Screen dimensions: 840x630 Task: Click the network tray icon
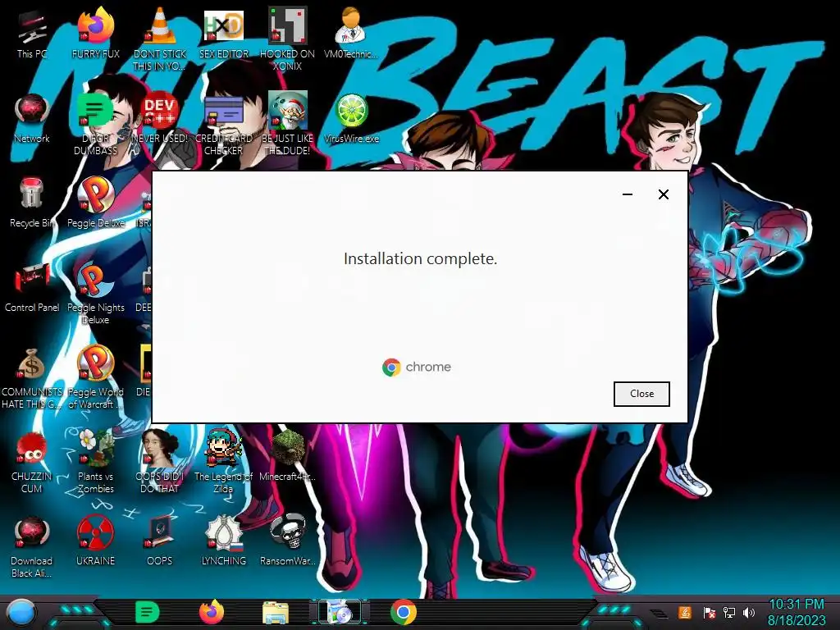pyautogui.click(x=729, y=612)
